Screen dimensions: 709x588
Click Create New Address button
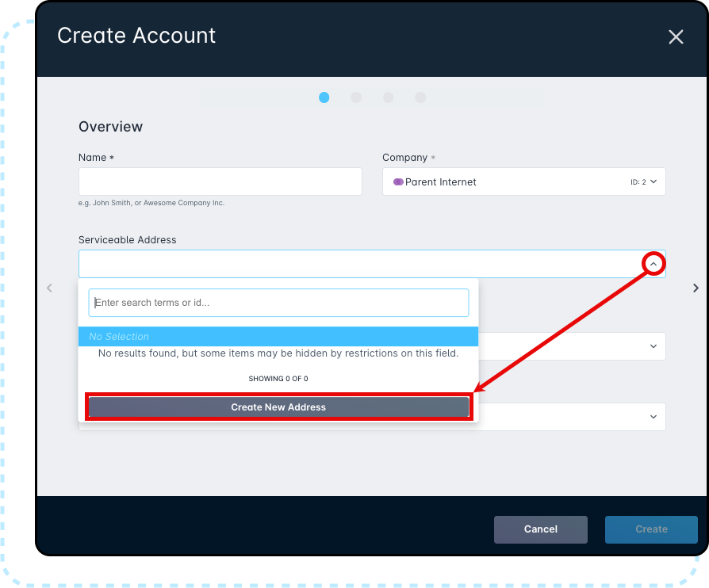pyautogui.click(x=278, y=407)
